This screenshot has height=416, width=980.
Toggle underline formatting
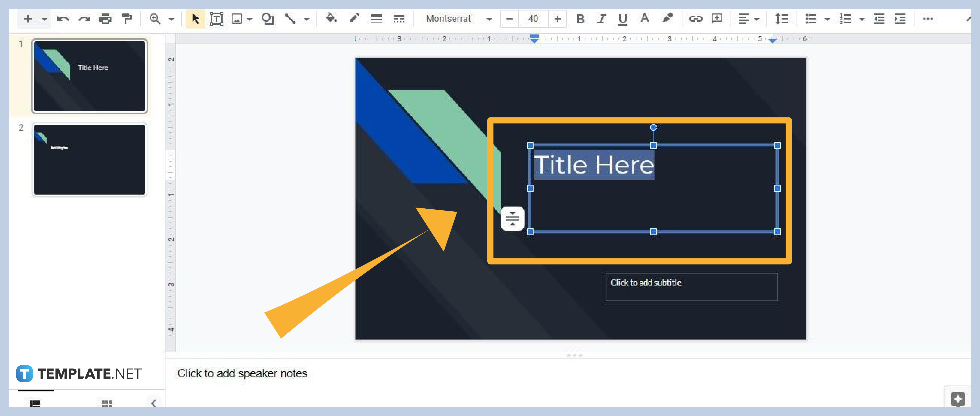click(x=622, y=18)
